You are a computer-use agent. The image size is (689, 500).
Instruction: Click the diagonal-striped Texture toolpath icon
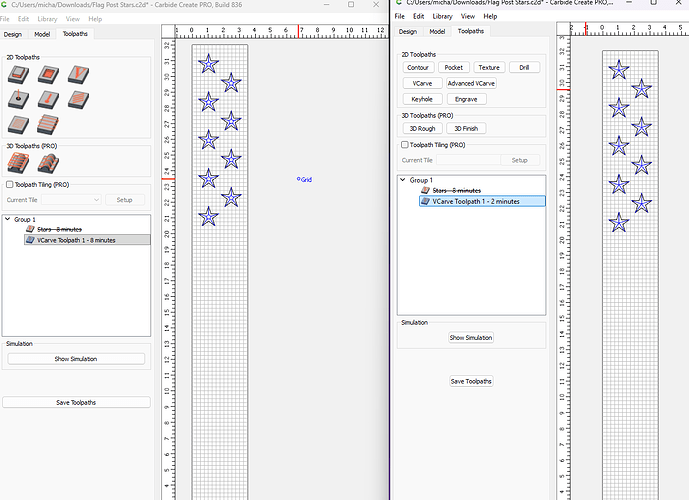77,99
